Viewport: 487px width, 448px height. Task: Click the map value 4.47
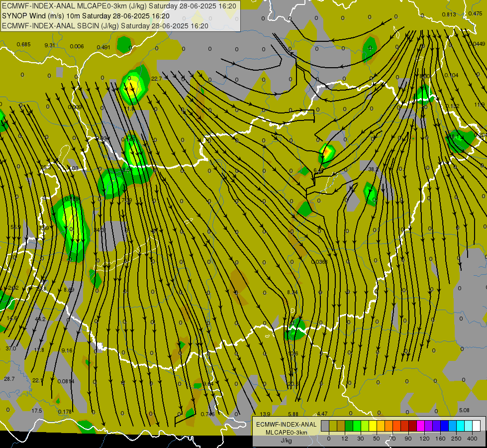(x=322, y=414)
